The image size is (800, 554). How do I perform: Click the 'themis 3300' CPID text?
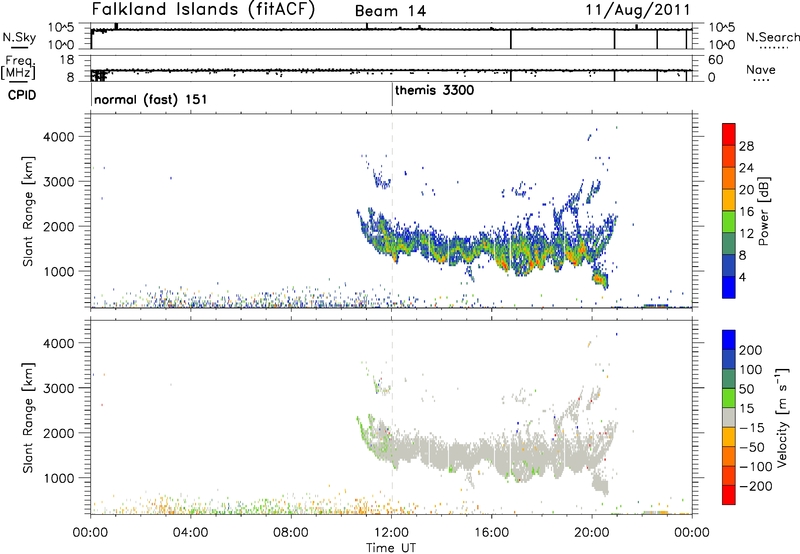coord(434,91)
